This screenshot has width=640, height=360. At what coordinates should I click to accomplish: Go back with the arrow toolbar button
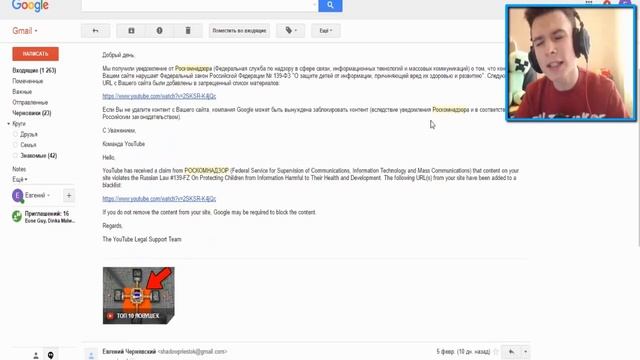96,31
